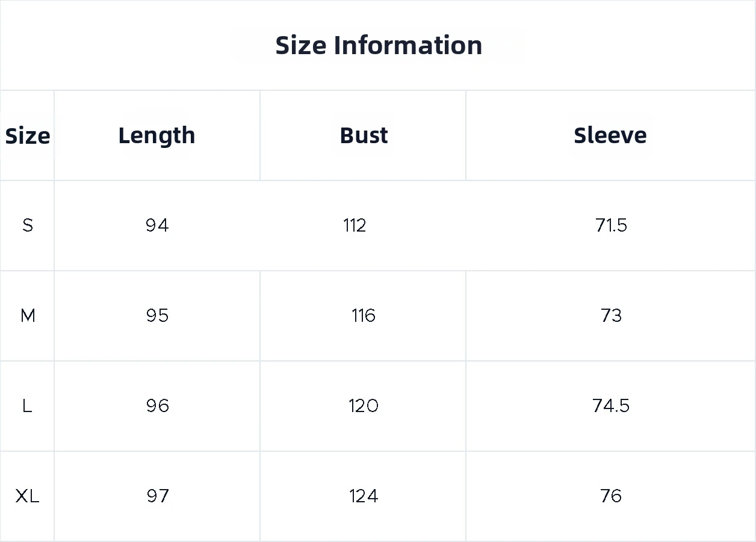756x542 pixels.
Task: Click bust value 116 cell
Action: click(364, 316)
